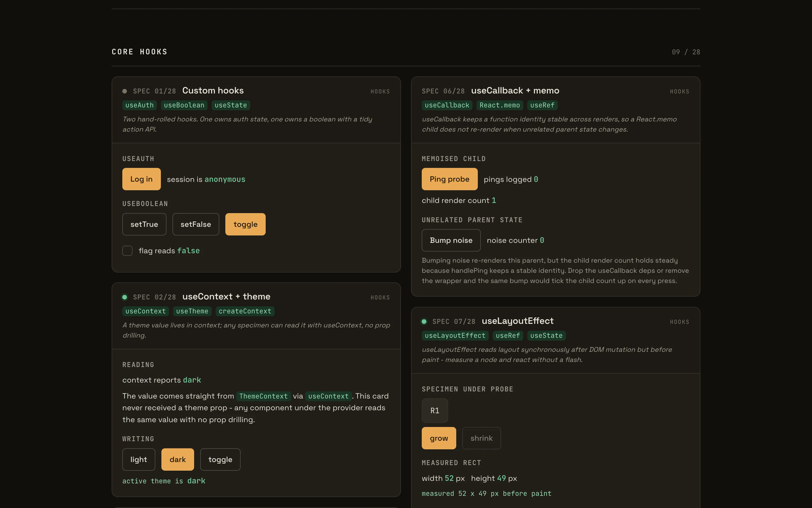
Task: Click the 'pings logged 0' readout
Action: pyautogui.click(x=511, y=179)
